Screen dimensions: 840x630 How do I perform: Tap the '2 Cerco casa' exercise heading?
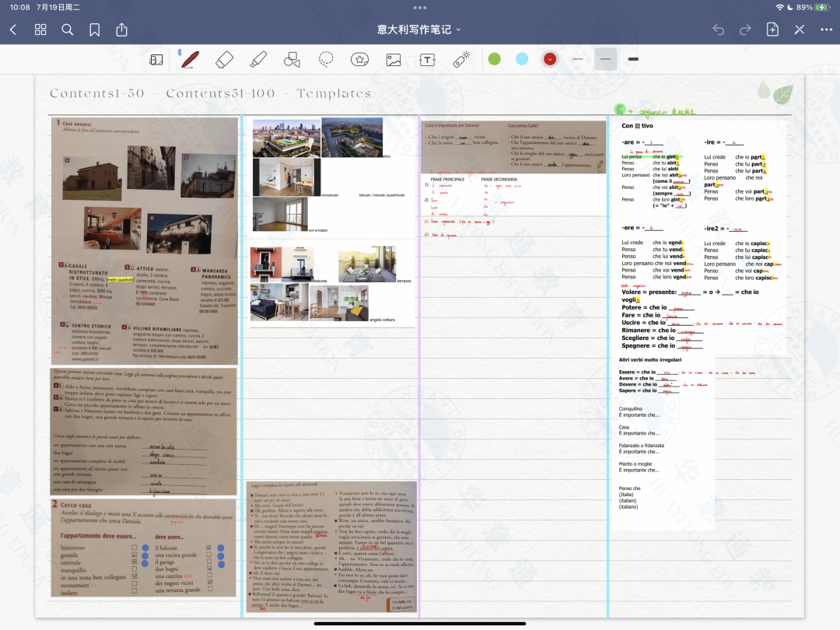click(x=72, y=505)
